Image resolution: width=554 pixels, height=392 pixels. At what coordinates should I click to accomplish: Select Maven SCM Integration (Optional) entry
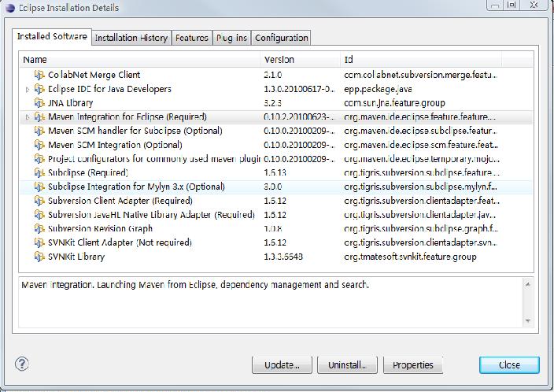(115, 145)
